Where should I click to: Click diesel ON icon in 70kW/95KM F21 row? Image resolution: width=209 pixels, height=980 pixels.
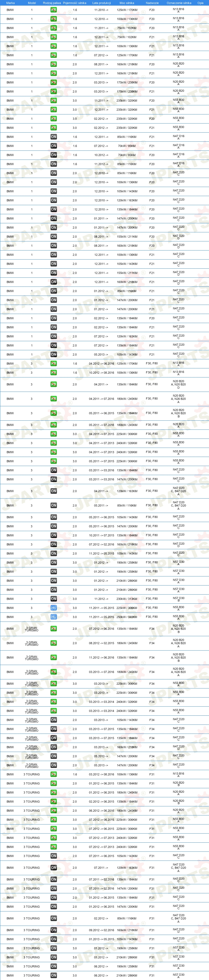(54, 146)
